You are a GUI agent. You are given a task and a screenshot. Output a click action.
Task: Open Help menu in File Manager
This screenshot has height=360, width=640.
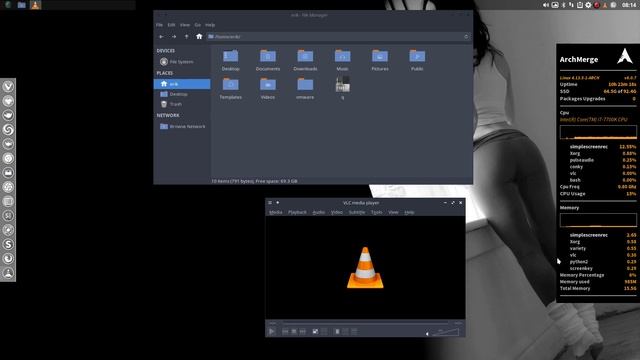click(210, 25)
